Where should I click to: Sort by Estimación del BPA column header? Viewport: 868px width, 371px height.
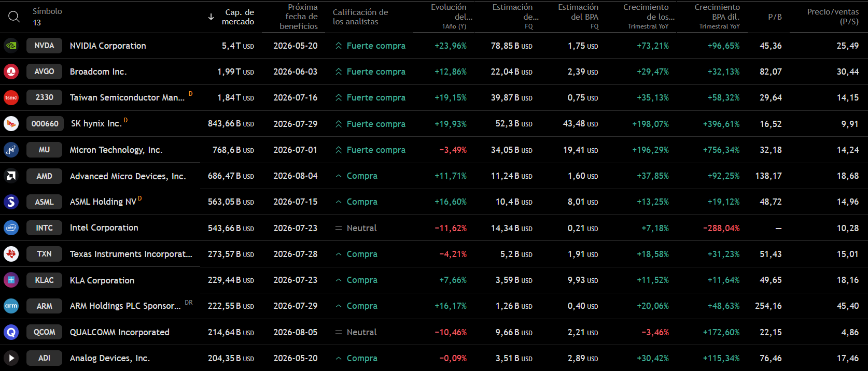[x=578, y=17]
